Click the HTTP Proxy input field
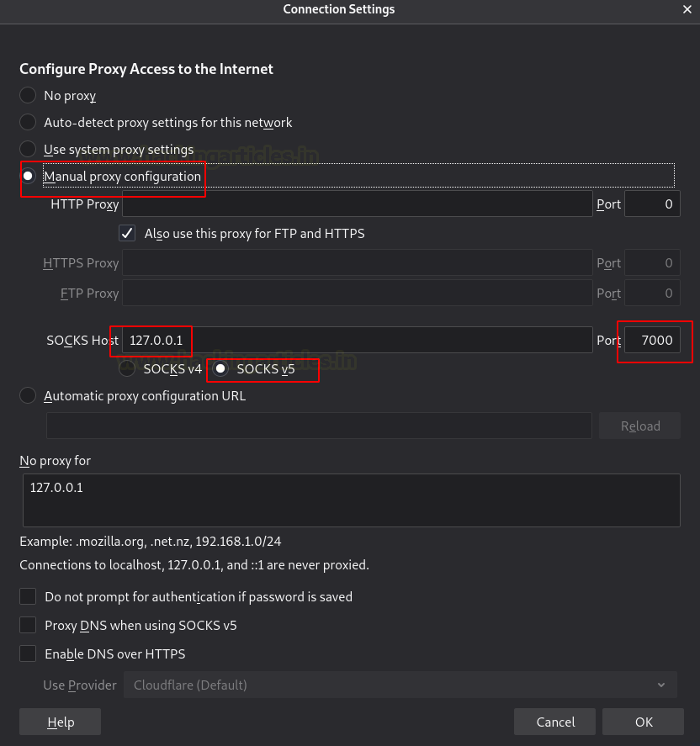The height and width of the screenshot is (746, 700). 358,204
